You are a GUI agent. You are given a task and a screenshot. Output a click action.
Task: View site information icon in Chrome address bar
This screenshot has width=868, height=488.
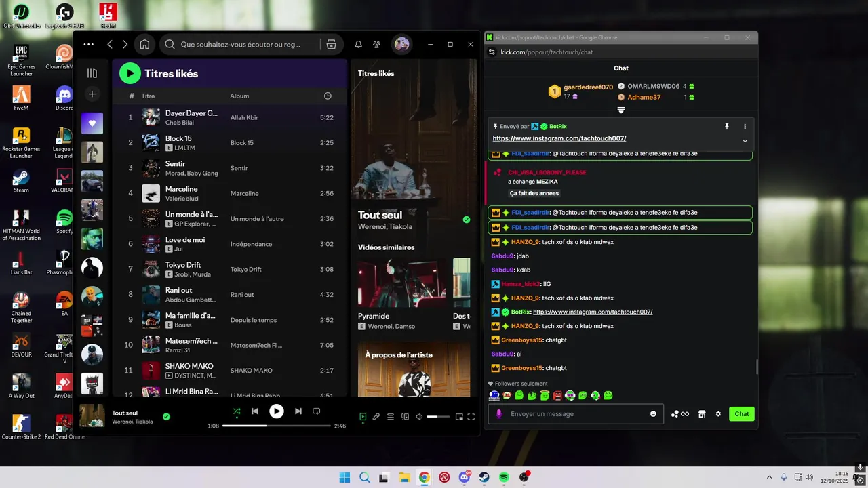click(x=492, y=52)
